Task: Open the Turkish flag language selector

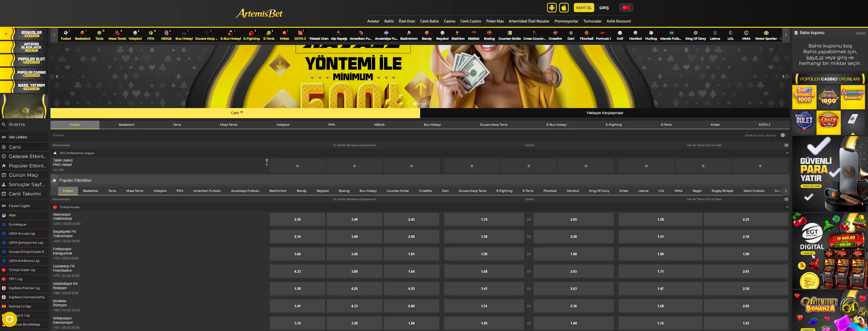Action: (626, 7)
